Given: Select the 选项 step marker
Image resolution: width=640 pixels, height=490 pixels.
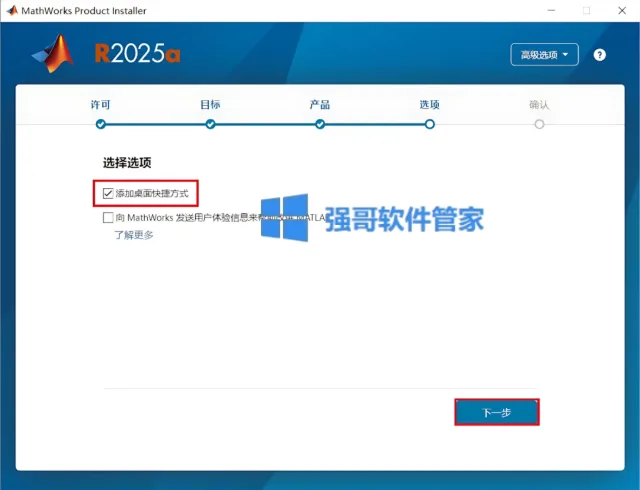Looking at the screenshot, I should point(429,124).
